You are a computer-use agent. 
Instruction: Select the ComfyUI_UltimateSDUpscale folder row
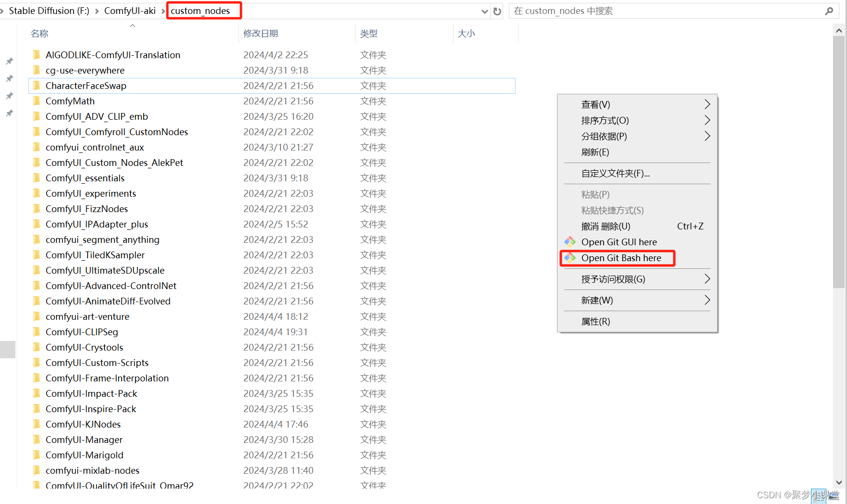tap(272, 270)
